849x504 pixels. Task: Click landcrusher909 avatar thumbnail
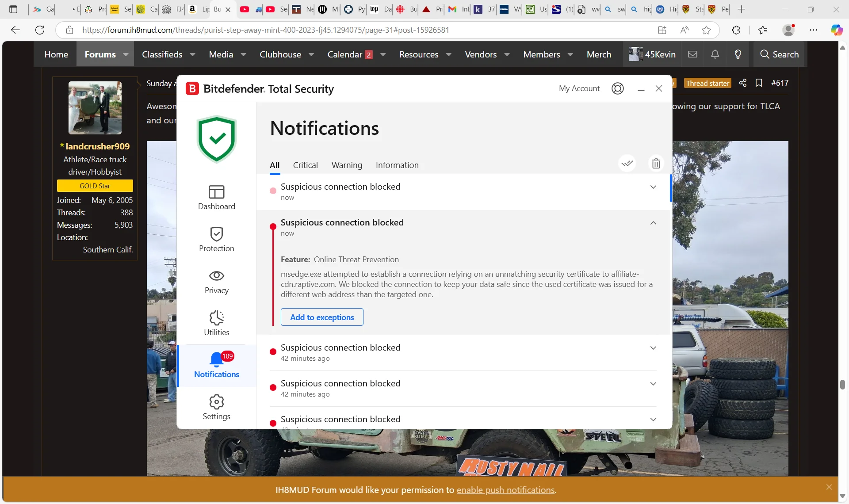[95, 107]
